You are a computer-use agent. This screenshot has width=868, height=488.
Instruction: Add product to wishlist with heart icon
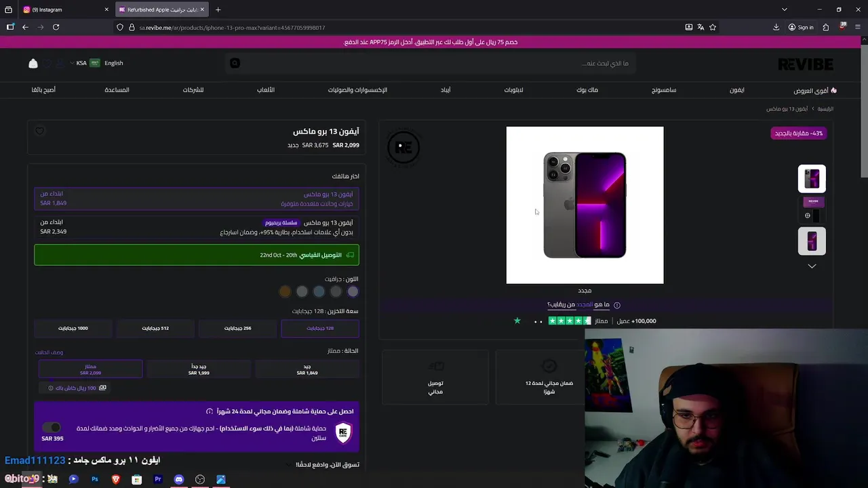[39, 131]
